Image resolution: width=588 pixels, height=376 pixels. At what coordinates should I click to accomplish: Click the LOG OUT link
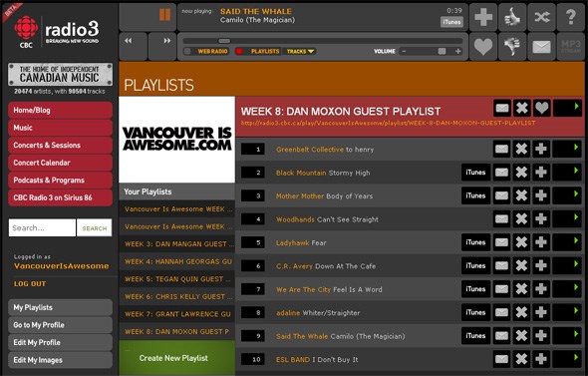pos(30,283)
